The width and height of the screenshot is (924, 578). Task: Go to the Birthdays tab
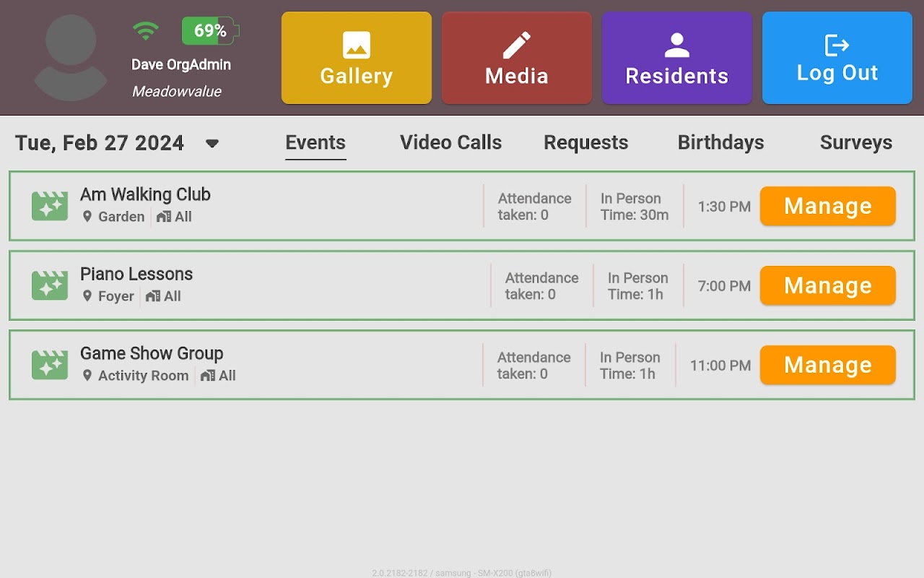[720, 142]
